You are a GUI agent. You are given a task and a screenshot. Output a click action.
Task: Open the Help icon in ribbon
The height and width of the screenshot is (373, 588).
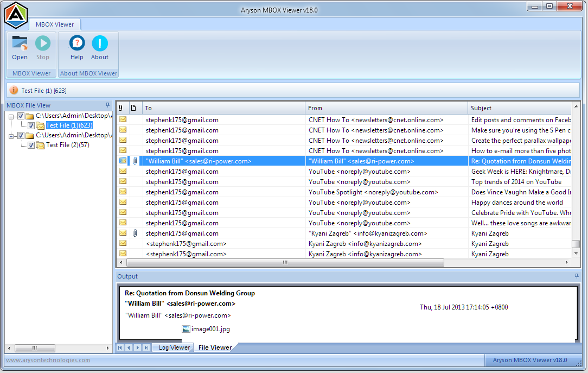pos(77,43)
